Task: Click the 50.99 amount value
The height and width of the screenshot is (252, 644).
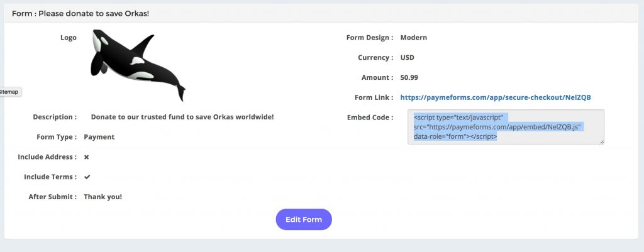Action: coord(409,77)
